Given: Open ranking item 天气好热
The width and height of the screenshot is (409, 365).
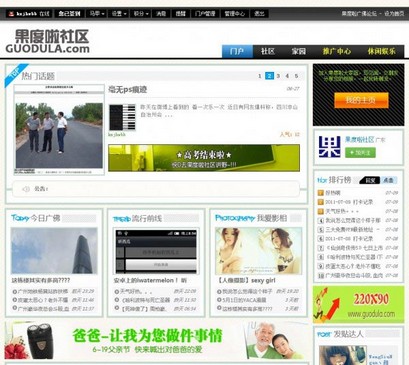Looking at the screenshot, I should coord(342,211).
